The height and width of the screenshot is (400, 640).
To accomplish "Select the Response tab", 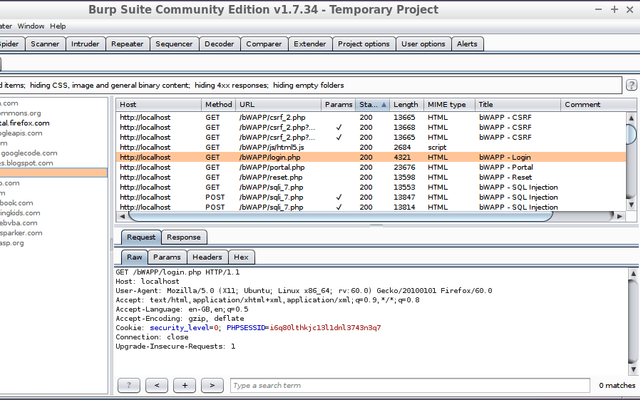I will pos(184,237).
